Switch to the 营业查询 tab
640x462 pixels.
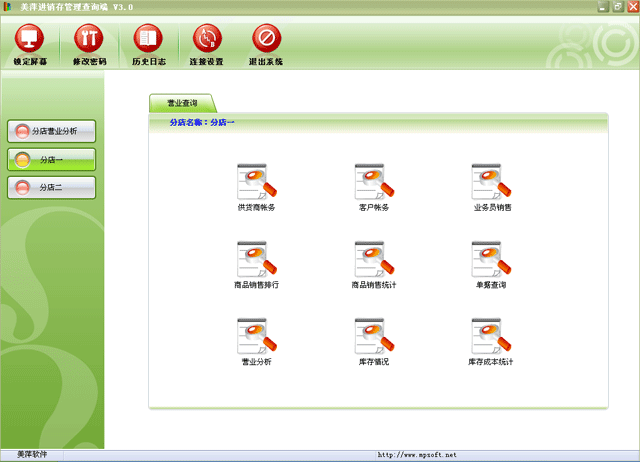click(x=182, y=103)
